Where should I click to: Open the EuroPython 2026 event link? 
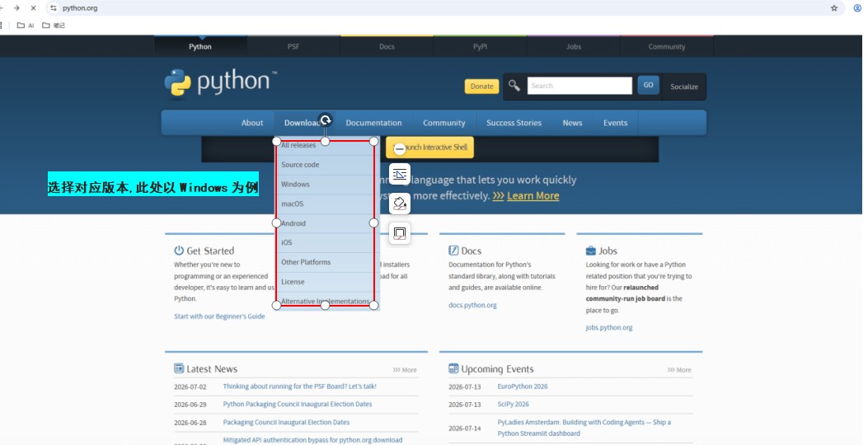523,386
